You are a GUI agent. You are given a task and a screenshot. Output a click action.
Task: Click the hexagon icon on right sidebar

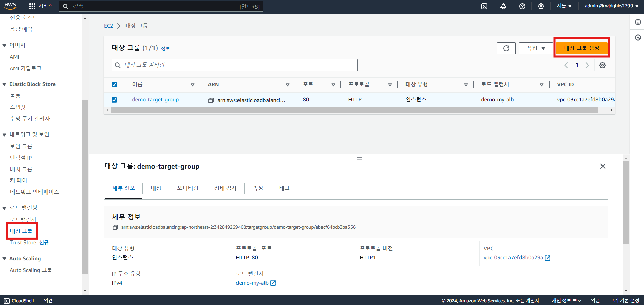point(638,37)
